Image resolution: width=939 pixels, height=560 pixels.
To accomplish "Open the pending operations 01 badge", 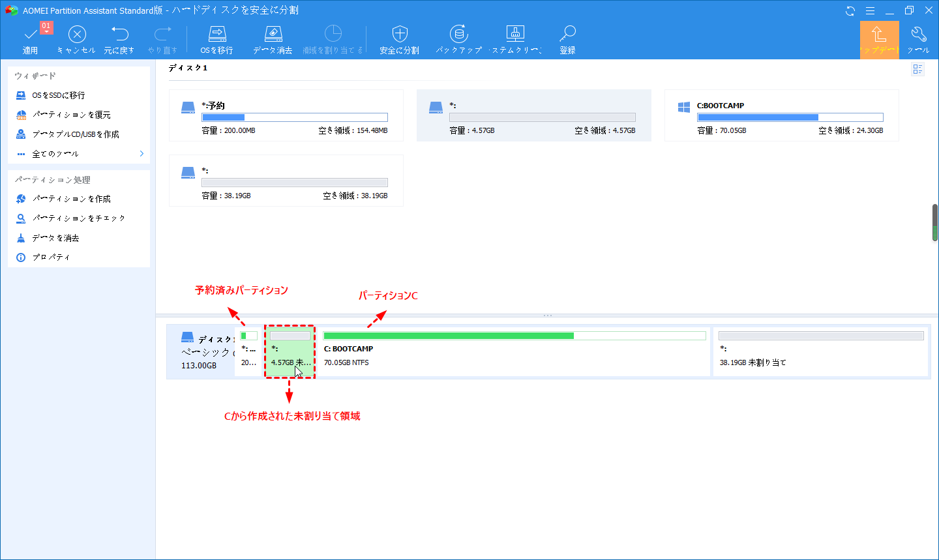I will coord(46,27).
